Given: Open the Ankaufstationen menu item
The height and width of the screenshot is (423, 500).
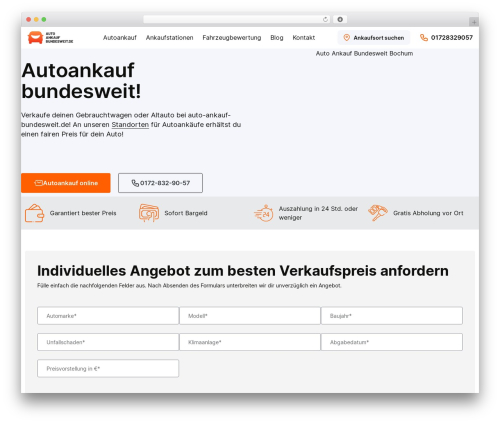Looking at the screenshot, I should [x=169, y=38].
